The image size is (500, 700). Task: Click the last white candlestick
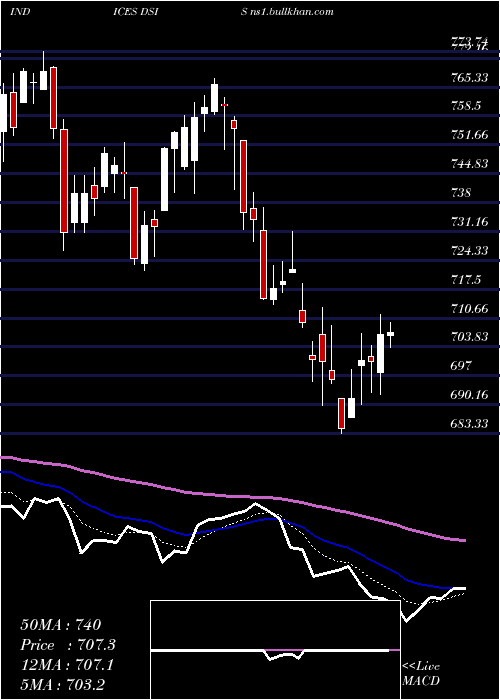coord(391,333)
